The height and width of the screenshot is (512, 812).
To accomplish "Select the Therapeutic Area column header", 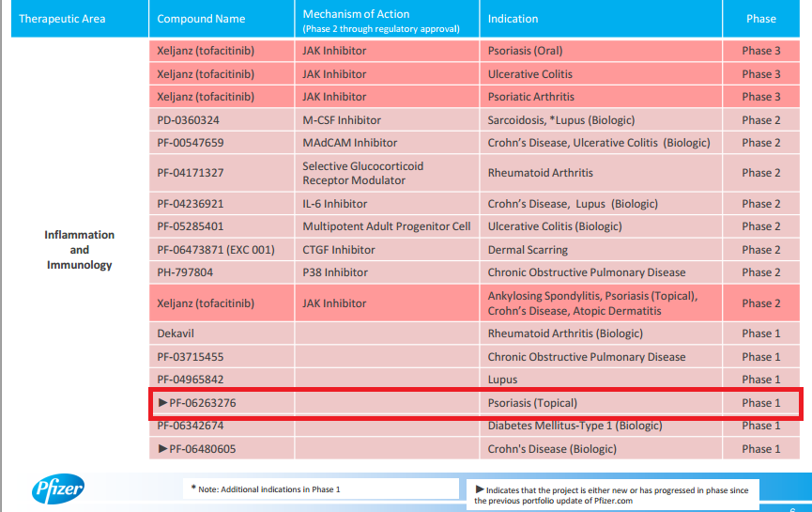I will tap(62, 19).
